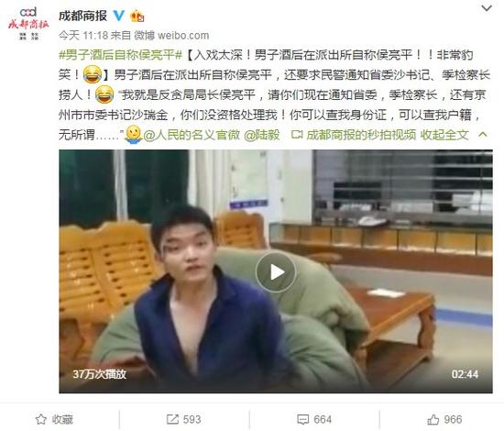Image resolution: width=504 pixels, height=431 pixels.
Task: Open the 成都商报 account name link
Action: tap(82, 16)
